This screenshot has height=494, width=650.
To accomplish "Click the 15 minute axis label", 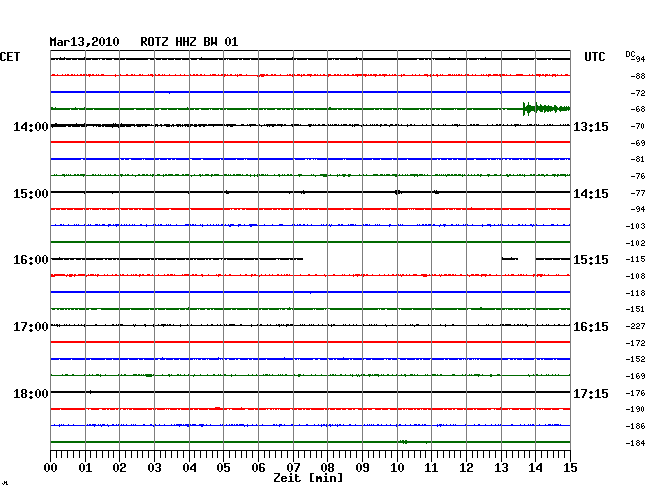I will (x=570, y=468).
